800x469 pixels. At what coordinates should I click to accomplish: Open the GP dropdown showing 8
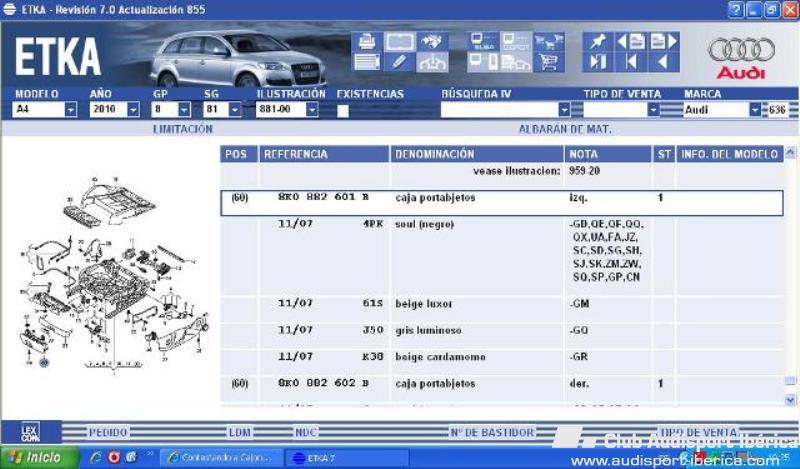[184, 109]
